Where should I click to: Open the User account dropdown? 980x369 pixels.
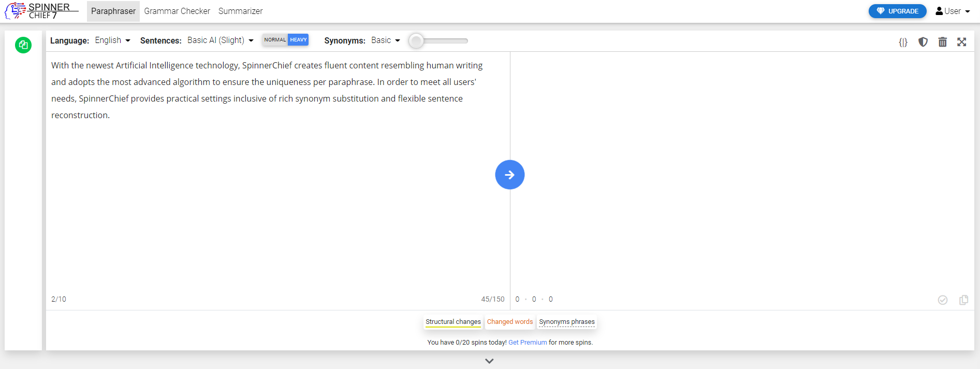click(x=953, y=11)
